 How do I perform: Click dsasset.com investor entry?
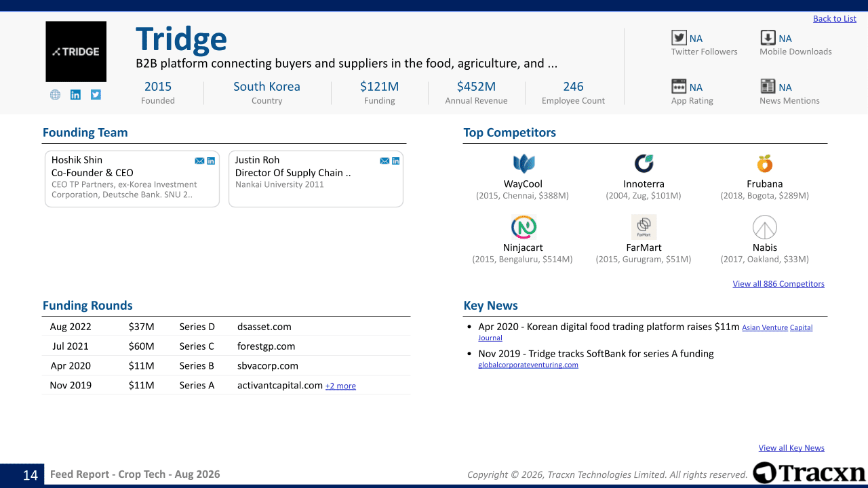coord(264,327)
